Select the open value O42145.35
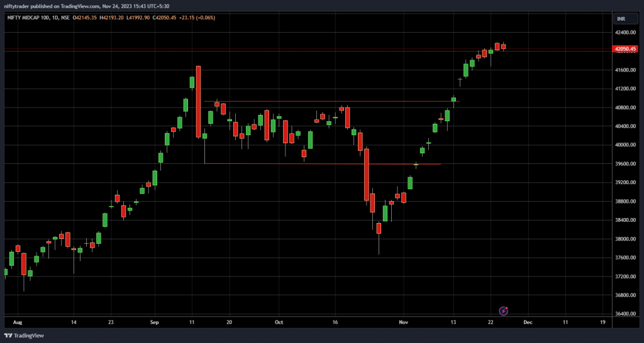The image size is (644, 343). click(x=85, y=18)
